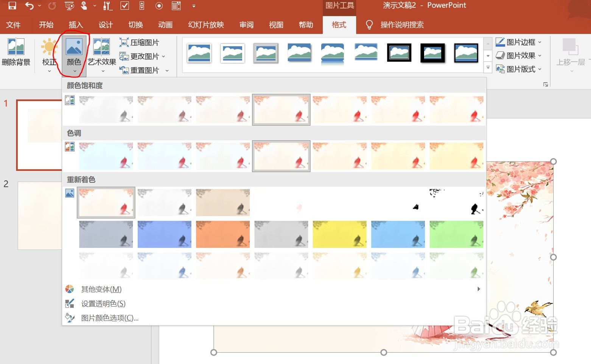This screenshot has width=591, height=364.
Task: Open the 校正 corrections tool
Action: 49,55
